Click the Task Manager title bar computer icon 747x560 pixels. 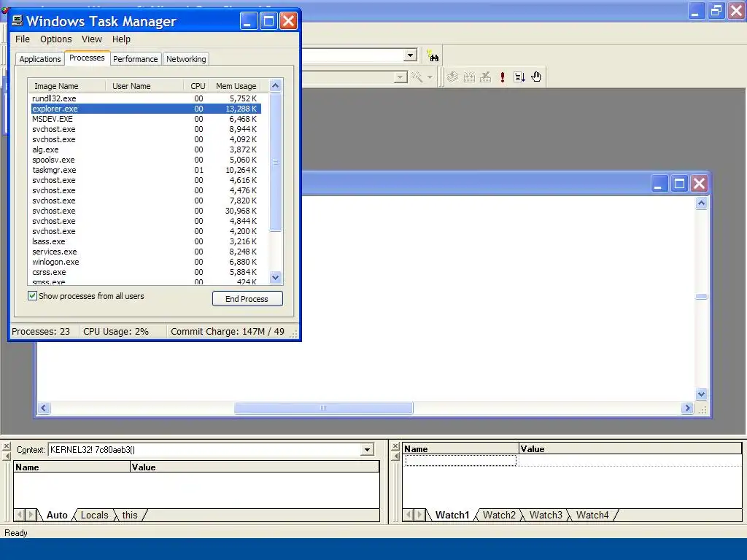click(x=18, y=20)
